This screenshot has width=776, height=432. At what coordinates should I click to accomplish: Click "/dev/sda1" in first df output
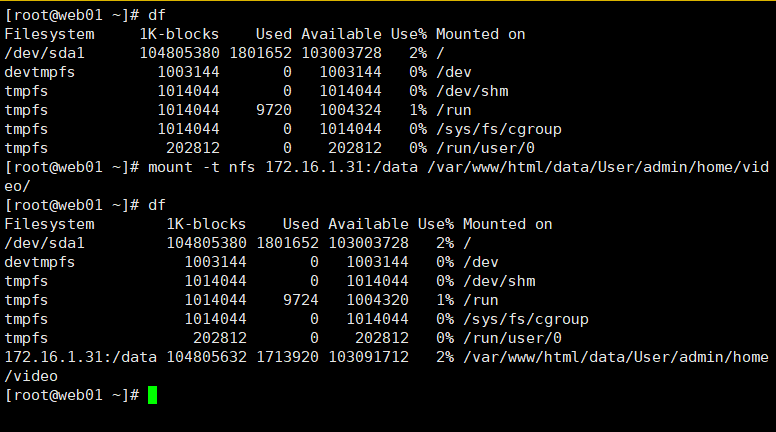tap(45, 53)
